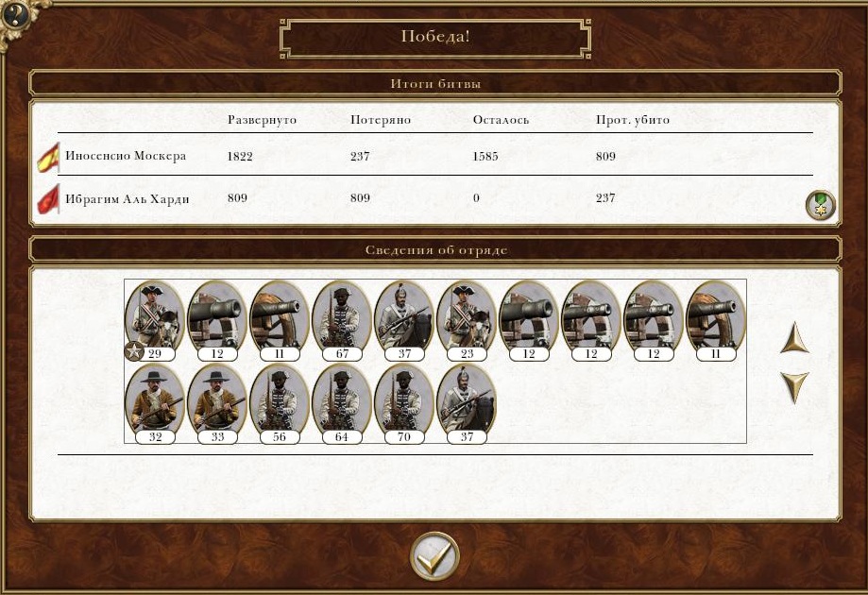Click the star badge on the general's card
Viewport: 868px width, 595px height.
point(134,351)
